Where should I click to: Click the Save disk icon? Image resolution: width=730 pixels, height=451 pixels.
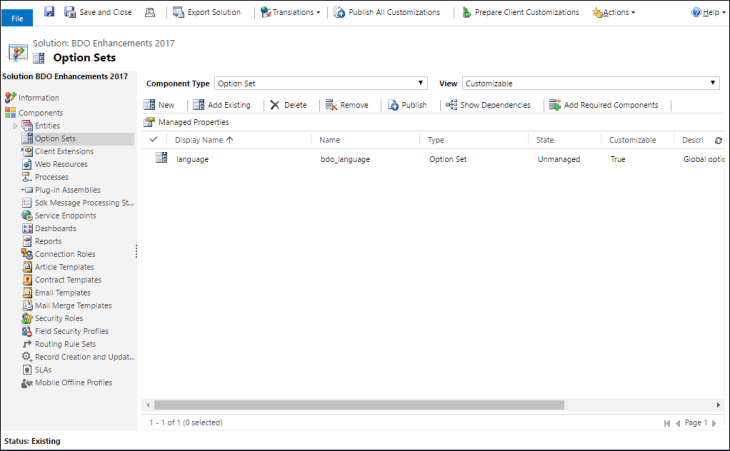pyautogui.click(x=49, y=12)
